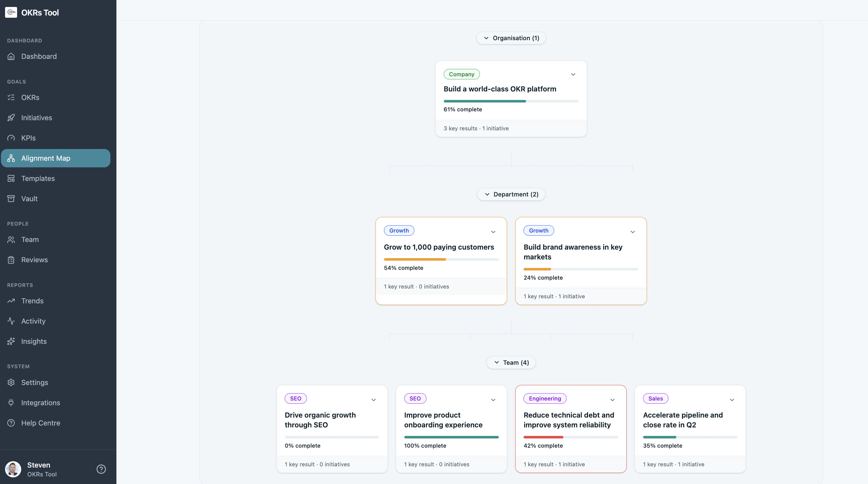Open the Templates section
This screenshot has width=868, height=484.
38,178
